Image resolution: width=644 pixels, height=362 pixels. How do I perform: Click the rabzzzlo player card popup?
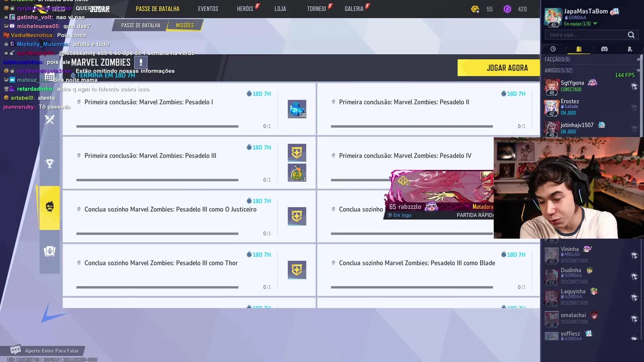439,195
